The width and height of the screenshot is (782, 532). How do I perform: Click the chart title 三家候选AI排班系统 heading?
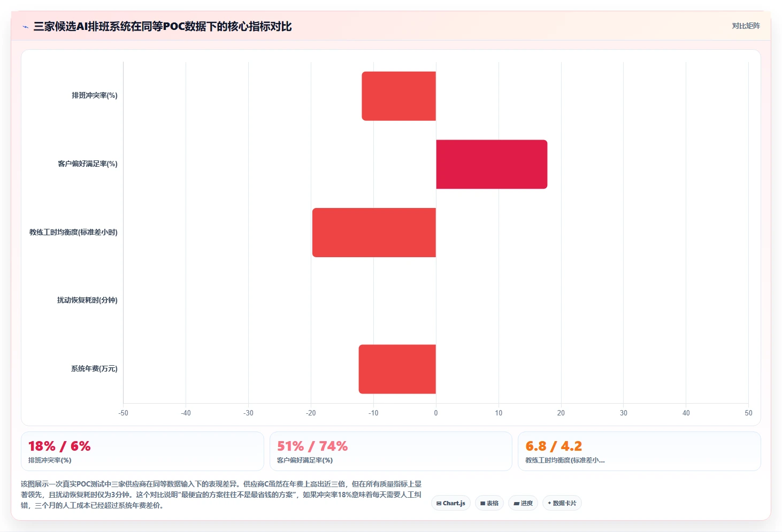(163, 26)
